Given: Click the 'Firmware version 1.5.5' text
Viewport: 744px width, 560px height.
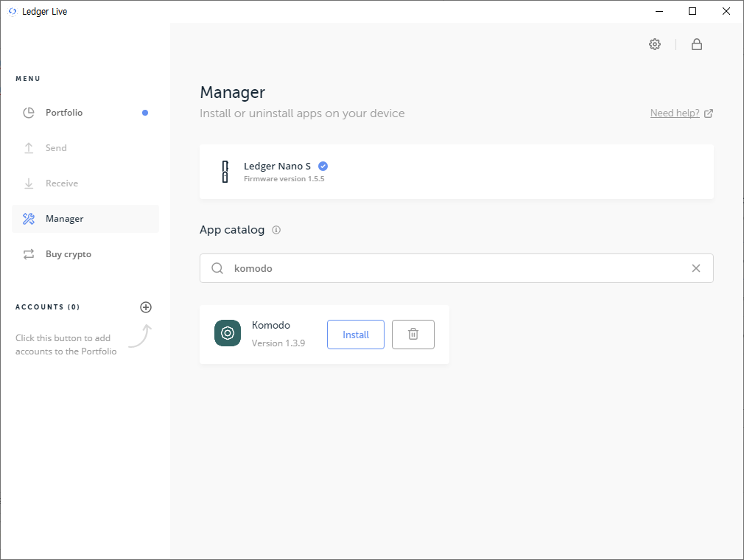Looking at the screenshot, I should 284,179.
